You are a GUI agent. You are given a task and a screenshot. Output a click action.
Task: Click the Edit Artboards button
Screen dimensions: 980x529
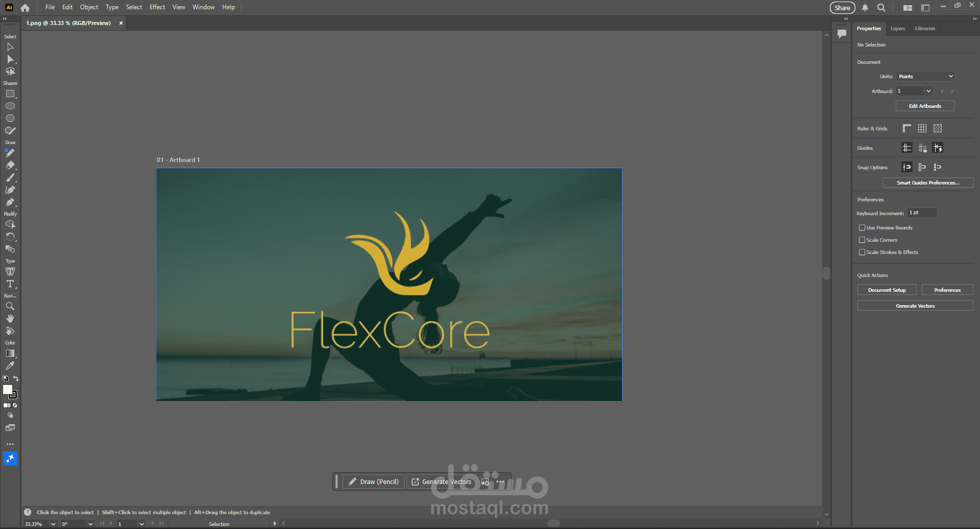[x=925, y=106]
